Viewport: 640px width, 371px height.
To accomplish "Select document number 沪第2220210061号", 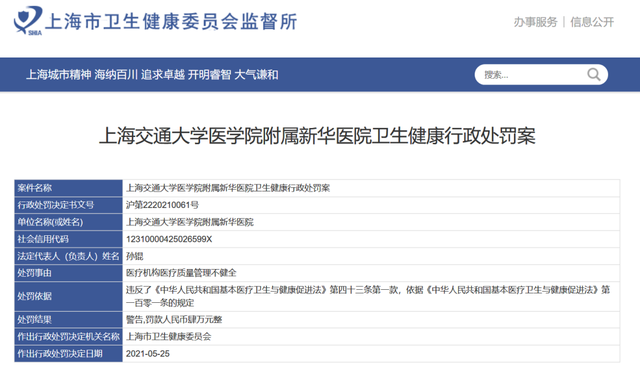I will tap(162, 205).
